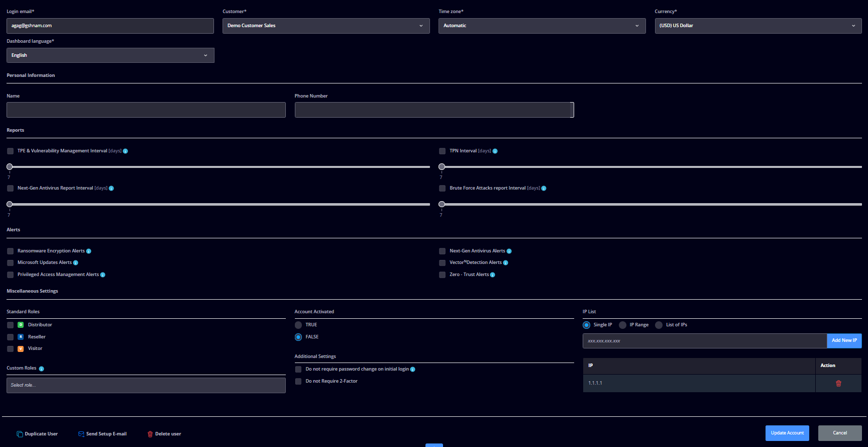Check Zero - Trust Alerts
The width and height of the screenshot is (868, 447).
coord(442,275)
